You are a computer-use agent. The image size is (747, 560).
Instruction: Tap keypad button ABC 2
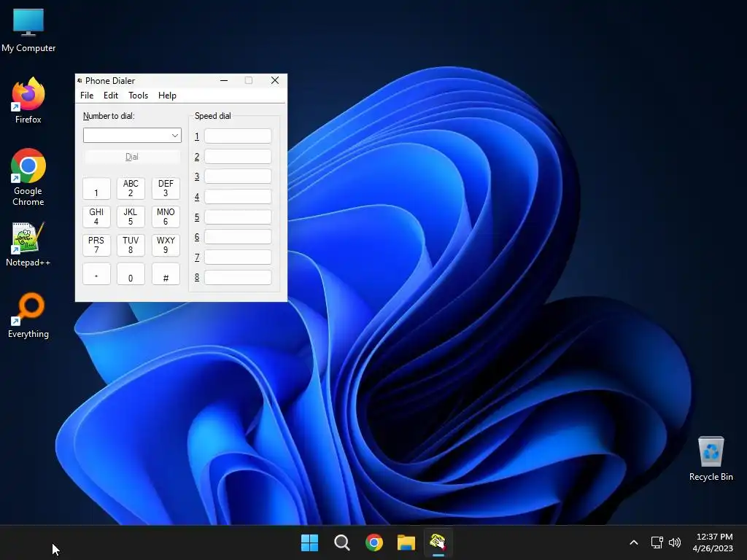coord(131,189)
